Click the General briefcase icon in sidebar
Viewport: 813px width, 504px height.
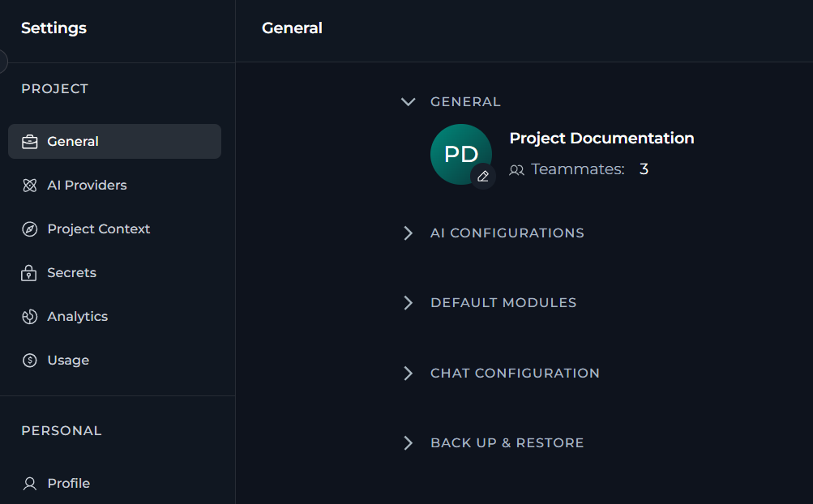tap(29, 142)
